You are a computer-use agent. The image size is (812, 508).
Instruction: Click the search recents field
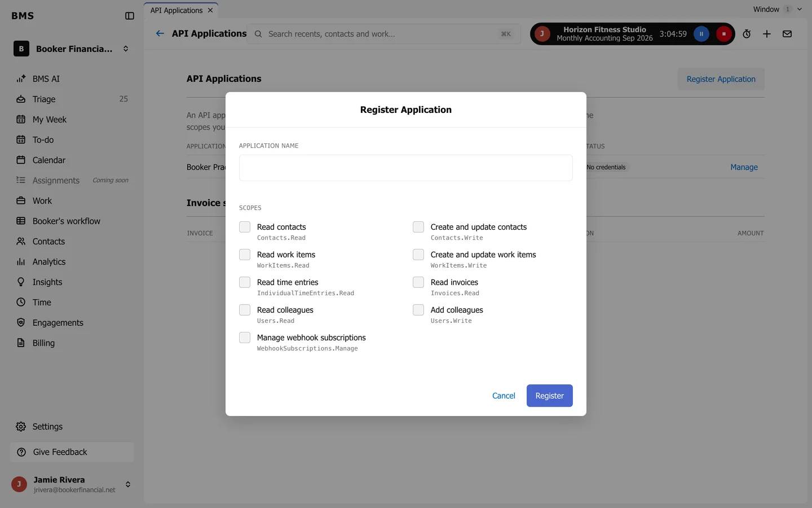point(383,34)
